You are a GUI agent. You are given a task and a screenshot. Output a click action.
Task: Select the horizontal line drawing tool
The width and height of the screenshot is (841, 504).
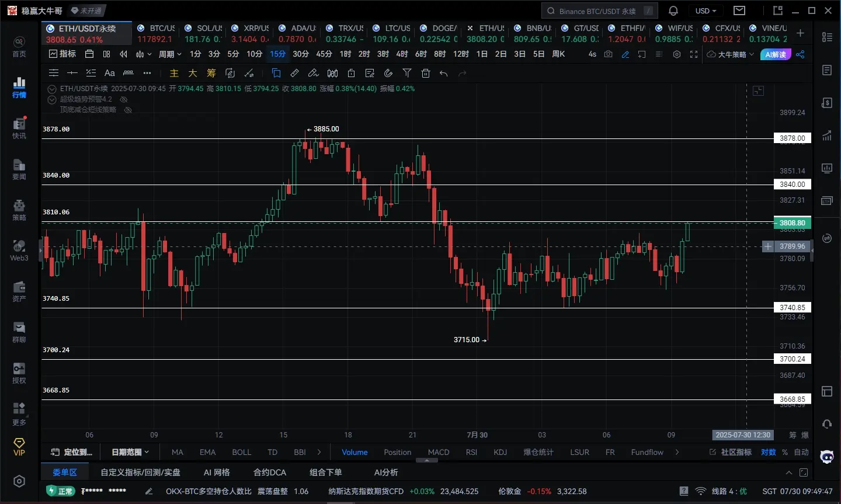click(72, 73)
